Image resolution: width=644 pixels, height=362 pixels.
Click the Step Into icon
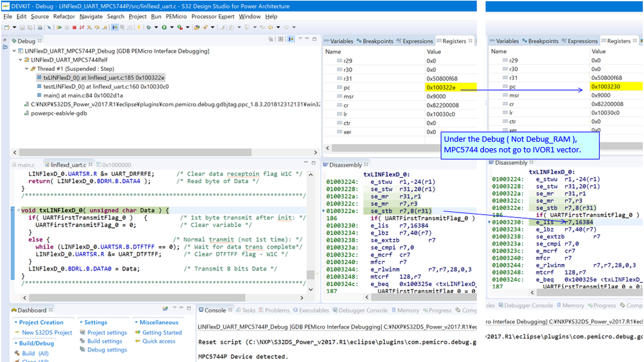(89, 28)
